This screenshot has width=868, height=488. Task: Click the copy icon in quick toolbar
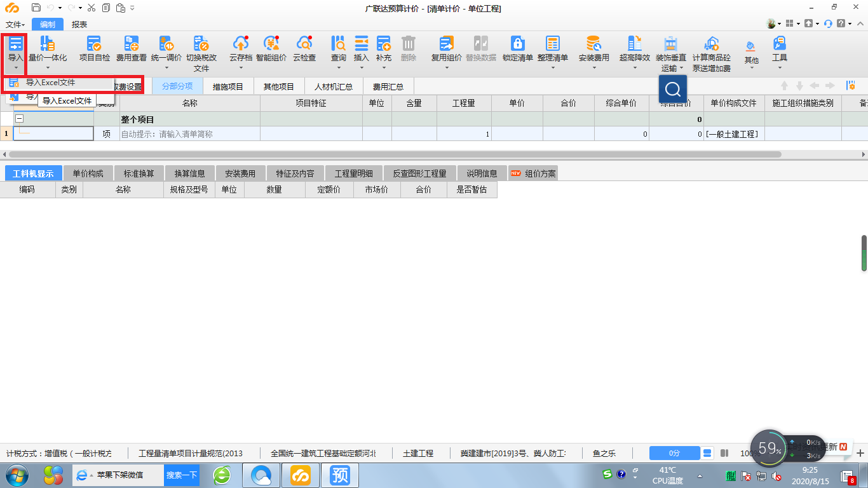[105, 8]
